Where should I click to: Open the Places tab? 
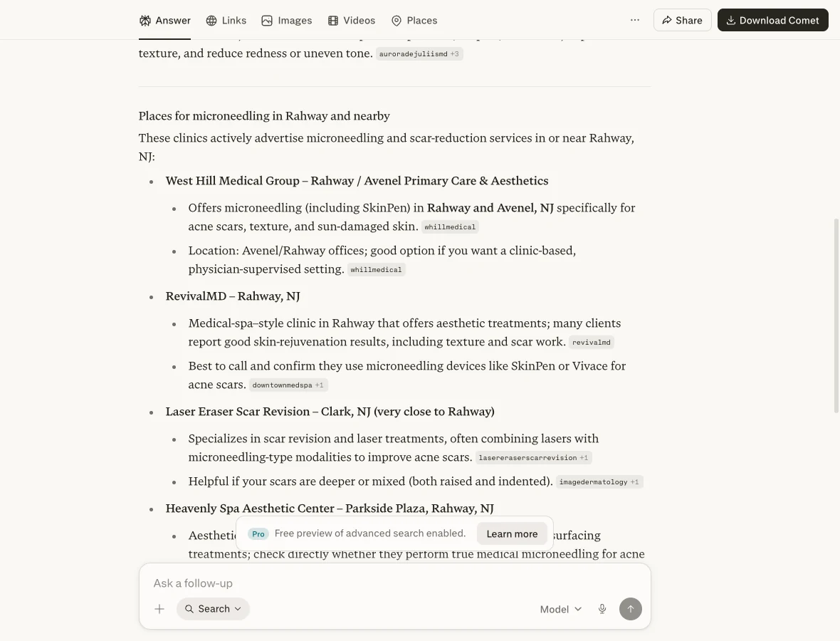(414, 21)
